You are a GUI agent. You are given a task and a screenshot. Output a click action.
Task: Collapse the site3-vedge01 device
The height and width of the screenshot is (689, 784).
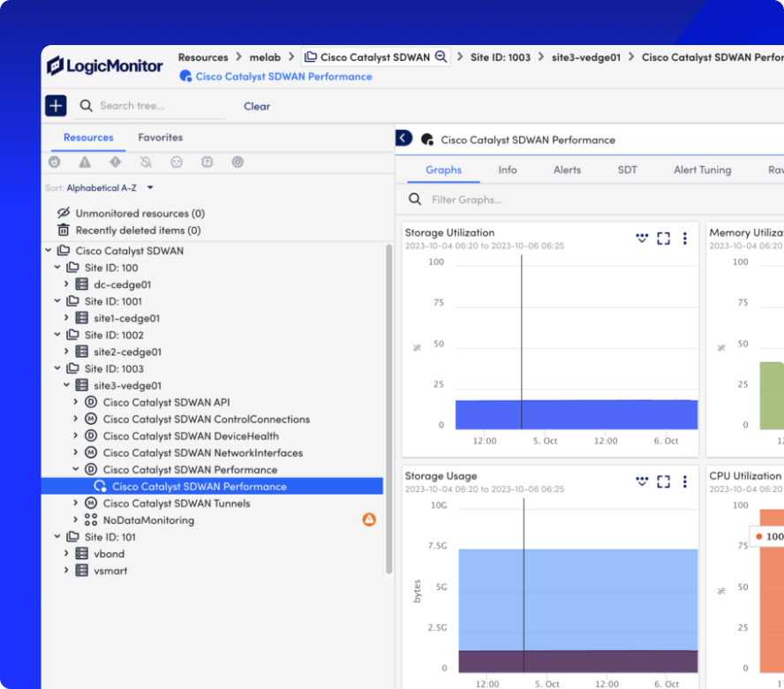[x=66, y=385]
